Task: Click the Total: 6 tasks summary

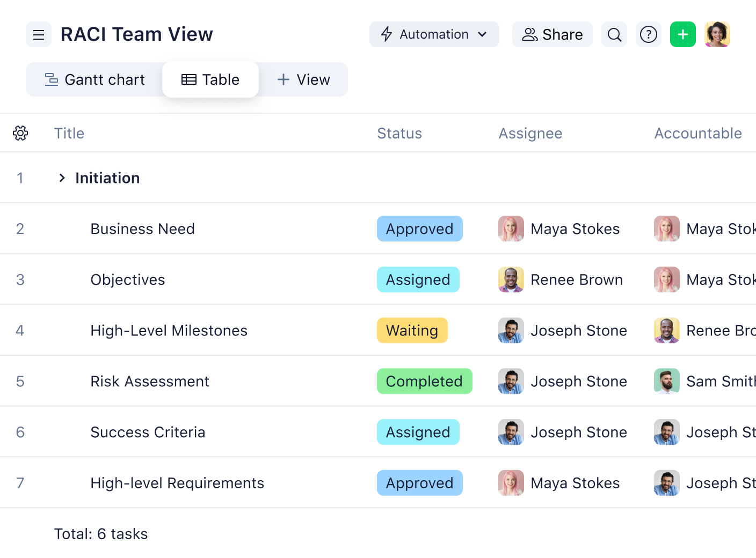Action: pos(100,533)
